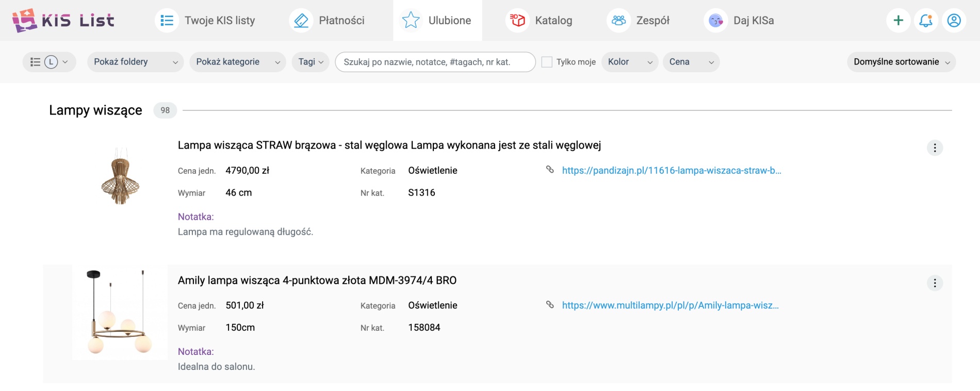The width and height of the screenshot is (980, 391).
Task: Click the KIS List logo
Action: [x=63, y=21]
